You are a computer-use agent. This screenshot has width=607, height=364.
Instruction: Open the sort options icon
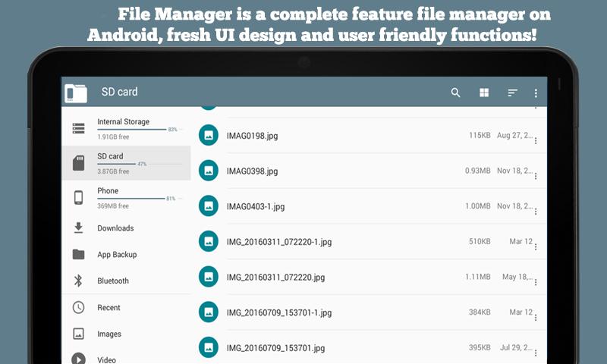(x=512, y=93)
